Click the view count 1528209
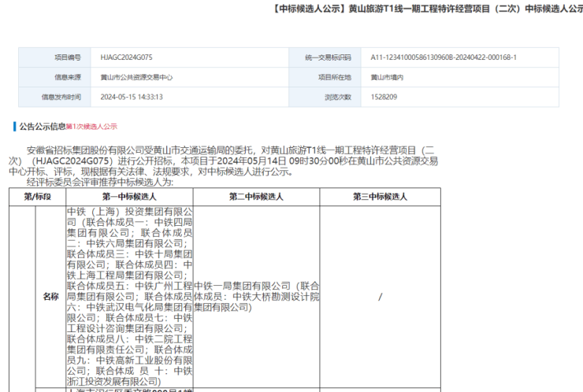Screen dimensions: 583x392 click(384, 97)
